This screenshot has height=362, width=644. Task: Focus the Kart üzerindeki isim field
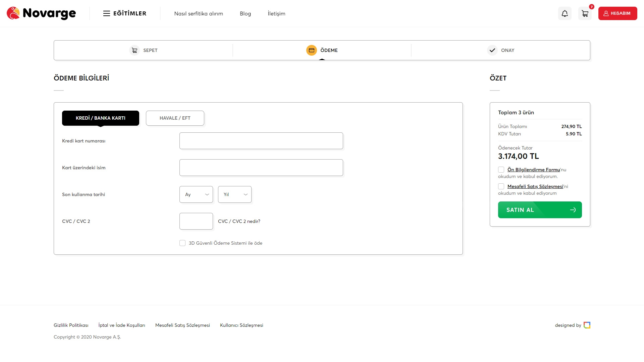point(261,168)
